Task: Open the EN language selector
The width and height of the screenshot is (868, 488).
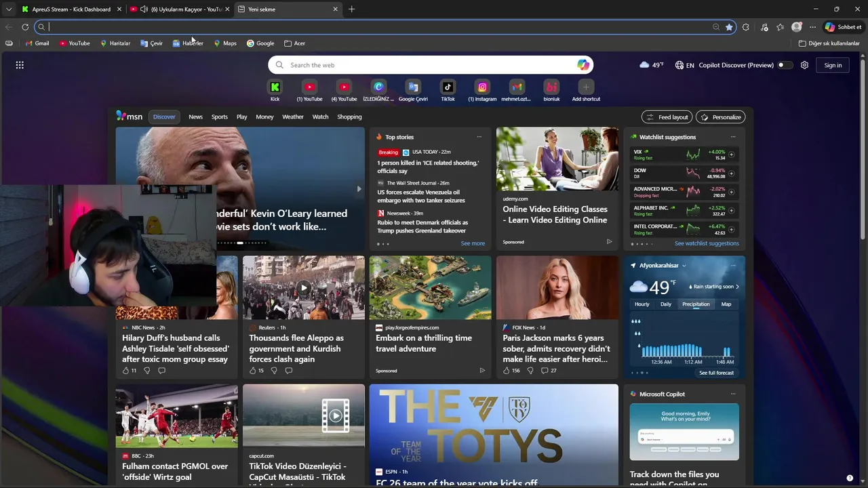Action: tap(685, 65)
